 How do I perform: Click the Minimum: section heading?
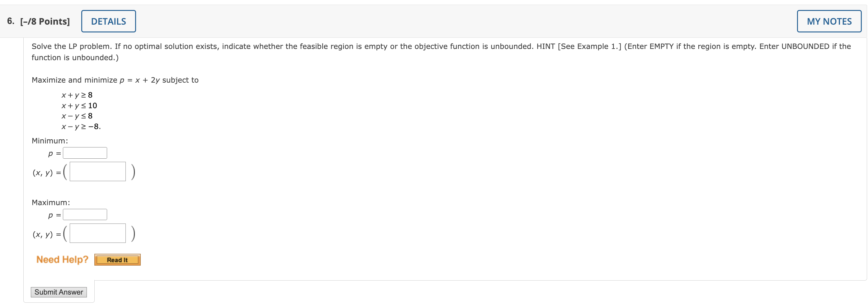point(50,141)
